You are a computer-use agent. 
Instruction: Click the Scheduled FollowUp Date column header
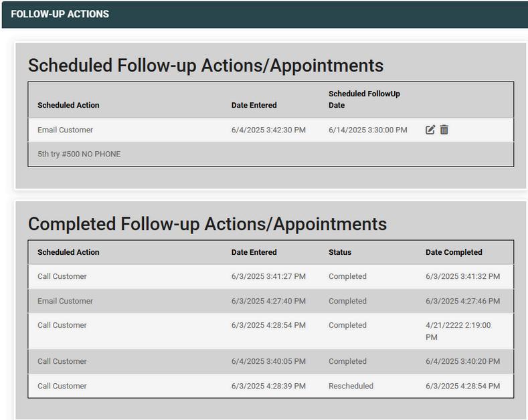[364, 100]
